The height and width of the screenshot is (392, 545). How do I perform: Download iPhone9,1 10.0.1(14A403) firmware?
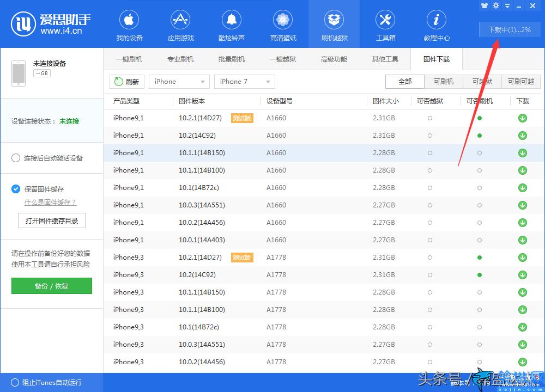523,240
